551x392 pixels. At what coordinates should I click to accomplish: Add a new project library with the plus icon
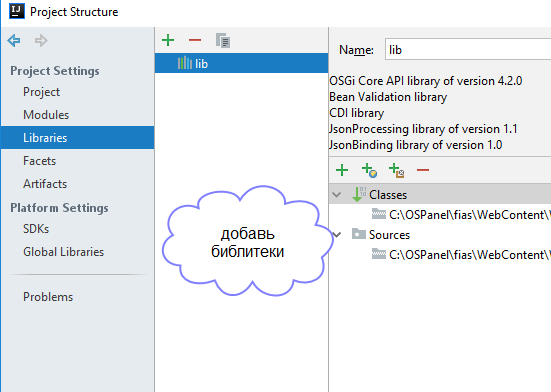click(168, 40)
